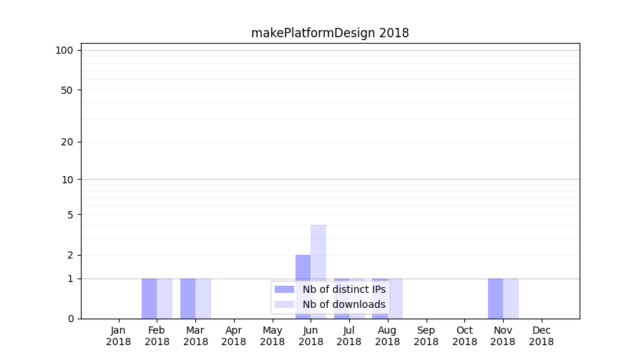
Task: Click the Jan 2018 x-axis label
Action: pyautogui.click(x=119, y=336)
